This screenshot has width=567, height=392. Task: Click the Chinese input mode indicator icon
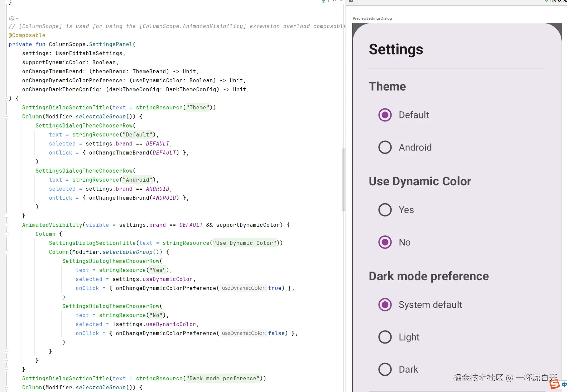564,385
